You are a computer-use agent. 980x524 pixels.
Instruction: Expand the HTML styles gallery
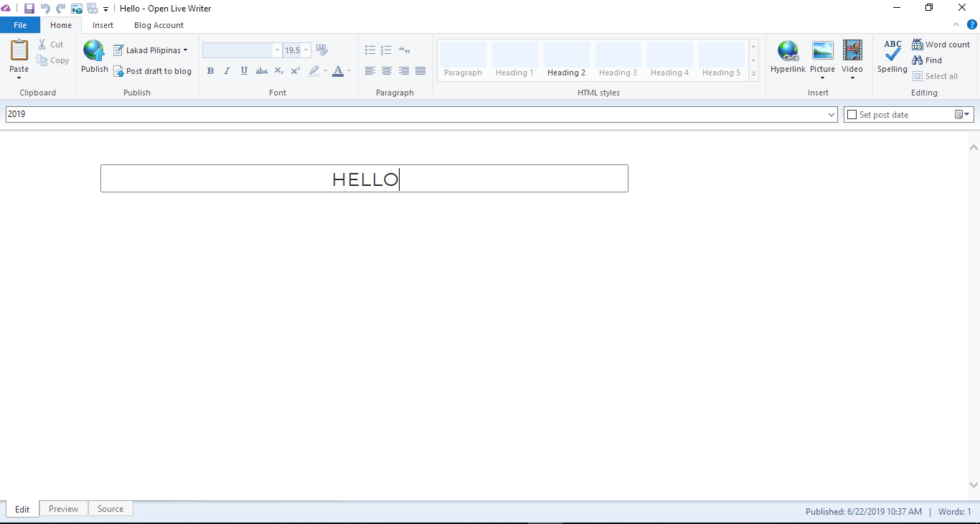point(754,74)
